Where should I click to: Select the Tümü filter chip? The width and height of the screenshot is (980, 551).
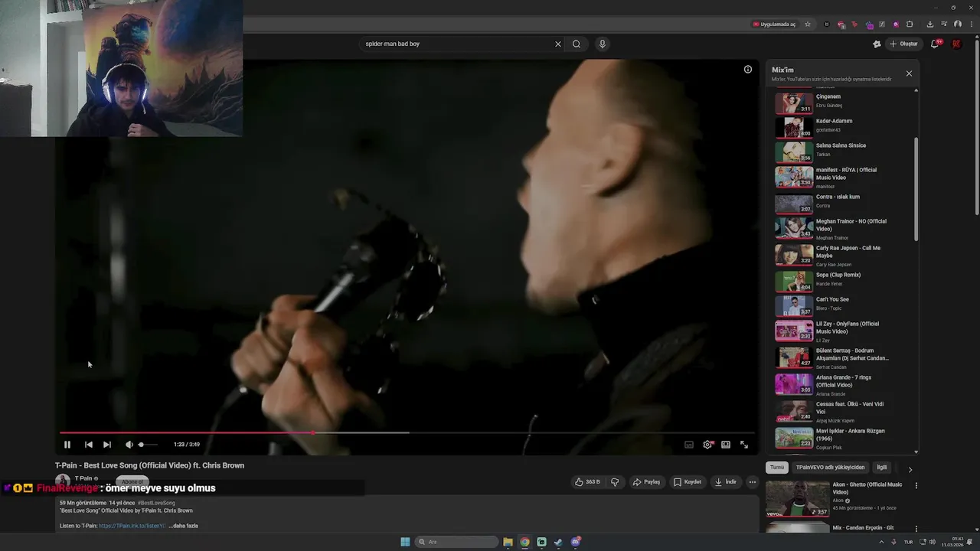tap(777, 468)
